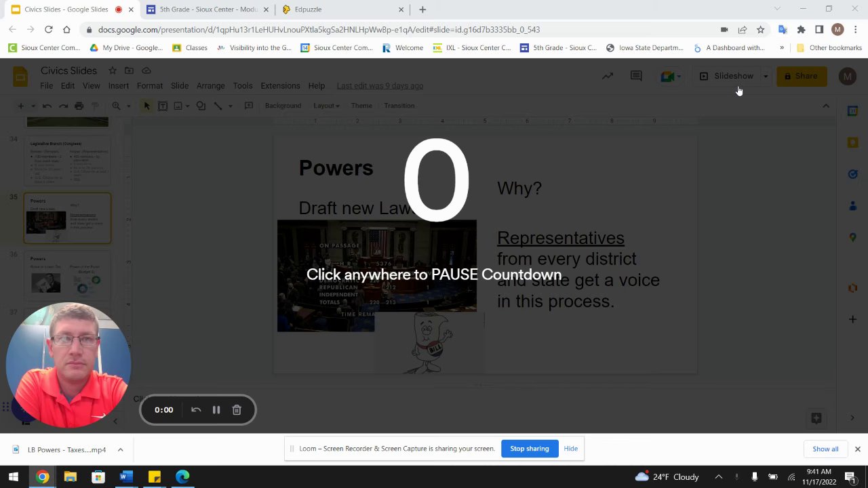The width and height of the screenshot is (868, 488).
Task: Open the Theme panel
Action: click(361, 106)
